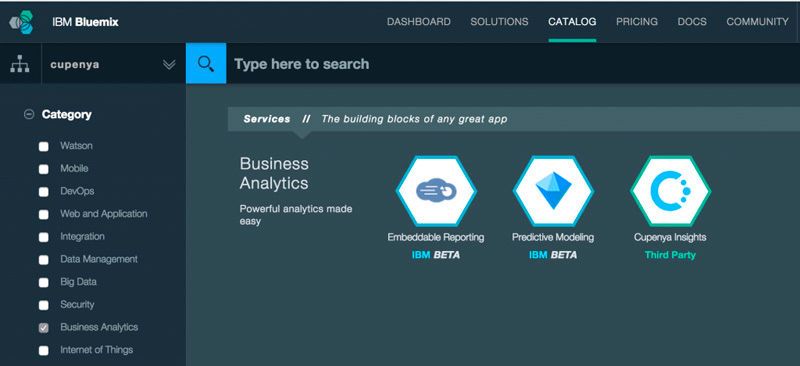The height and width of the screenshot is (366, 800).
Task: Click the blue magnifier search icon
Action: coord(206,63)
